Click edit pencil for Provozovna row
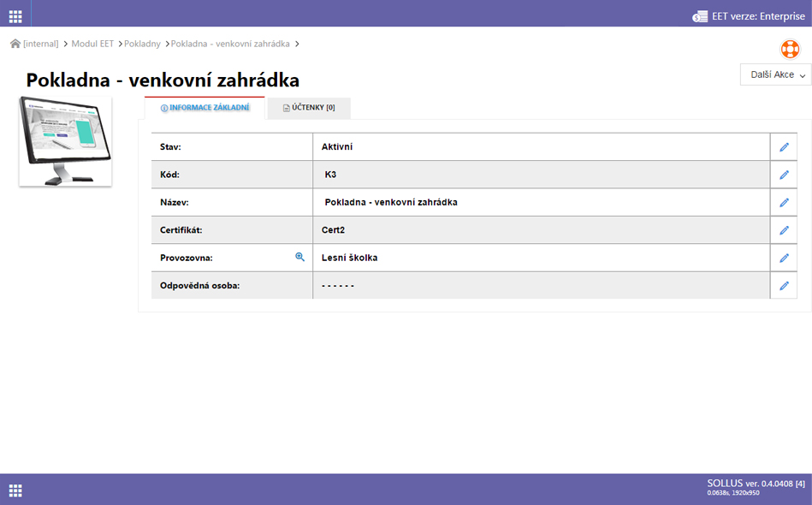 tap(784, 258)
